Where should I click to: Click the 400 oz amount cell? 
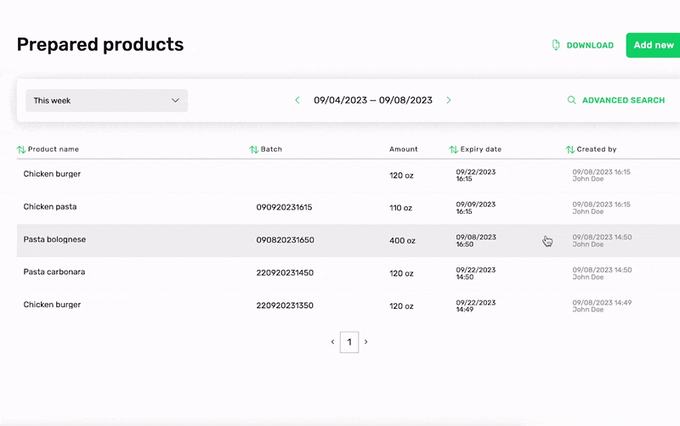(x=402, y=240)
